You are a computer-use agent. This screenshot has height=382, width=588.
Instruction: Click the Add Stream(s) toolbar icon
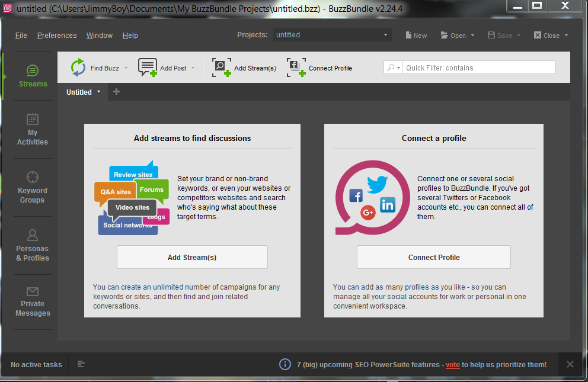point(222,68)
